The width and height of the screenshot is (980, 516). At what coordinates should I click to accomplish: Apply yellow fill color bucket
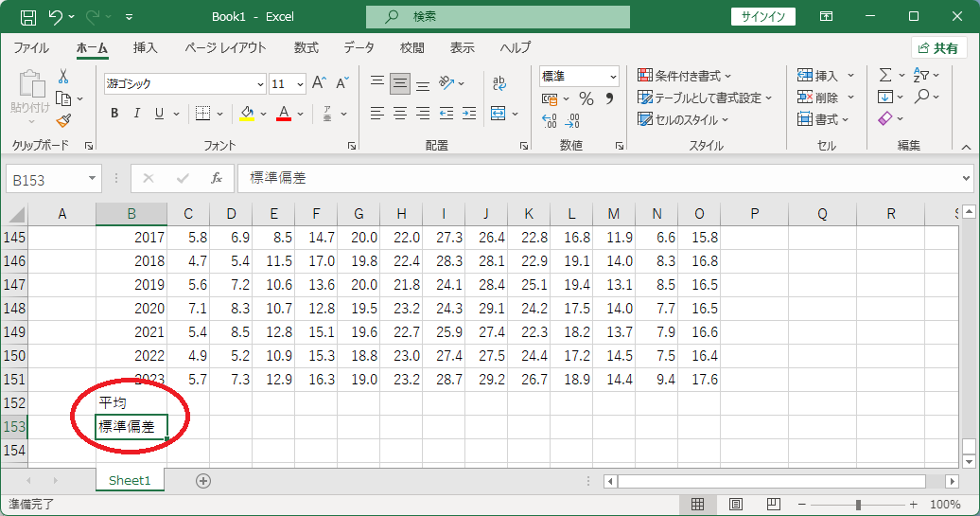[x=247, y=114]
